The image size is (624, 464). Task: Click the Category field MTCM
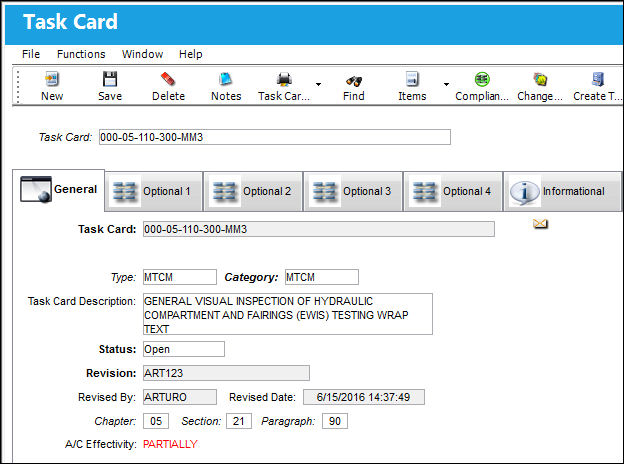point(322,277)
